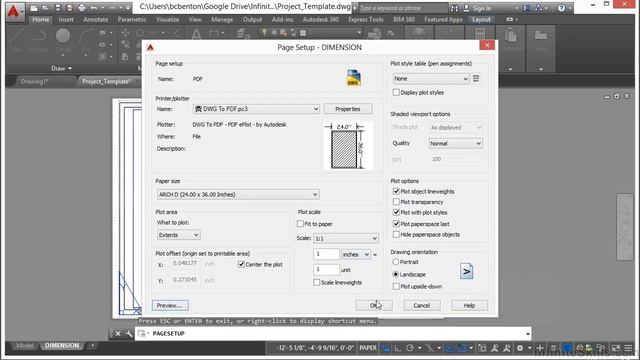Open the shaded viewport Quality dropdown
Screen dimensions: 640x360
(x=456, y=143)
